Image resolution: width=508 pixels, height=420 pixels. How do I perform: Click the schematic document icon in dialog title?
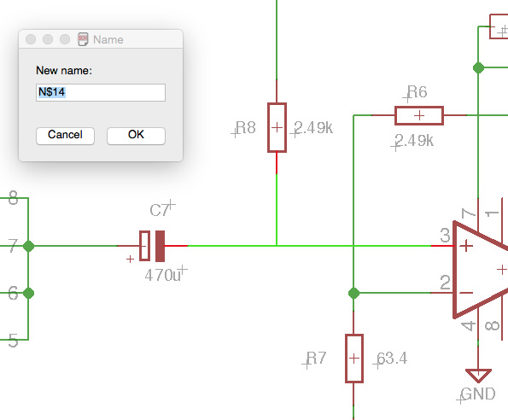tap(83, 39)
